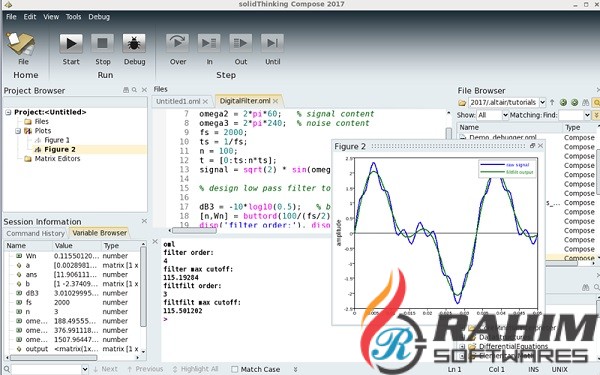Click the yellow search icon in File Browser

click(596, 102)
